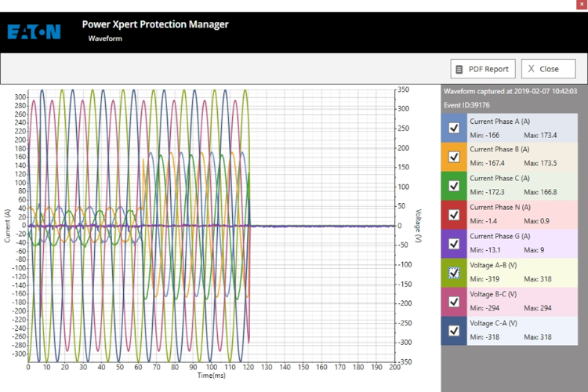This screenshot has width=588, height=392.
Task: Click the waveform captured timestamp text
Action: pos(510,92)
